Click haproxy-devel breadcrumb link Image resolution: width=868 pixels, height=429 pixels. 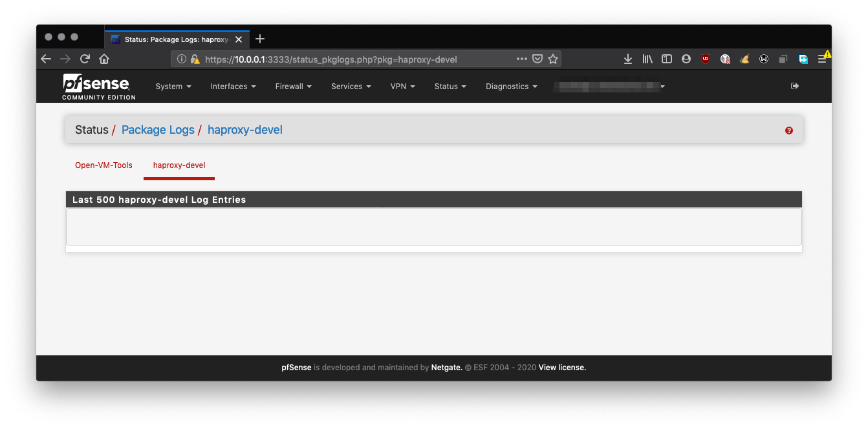[245, 130]
